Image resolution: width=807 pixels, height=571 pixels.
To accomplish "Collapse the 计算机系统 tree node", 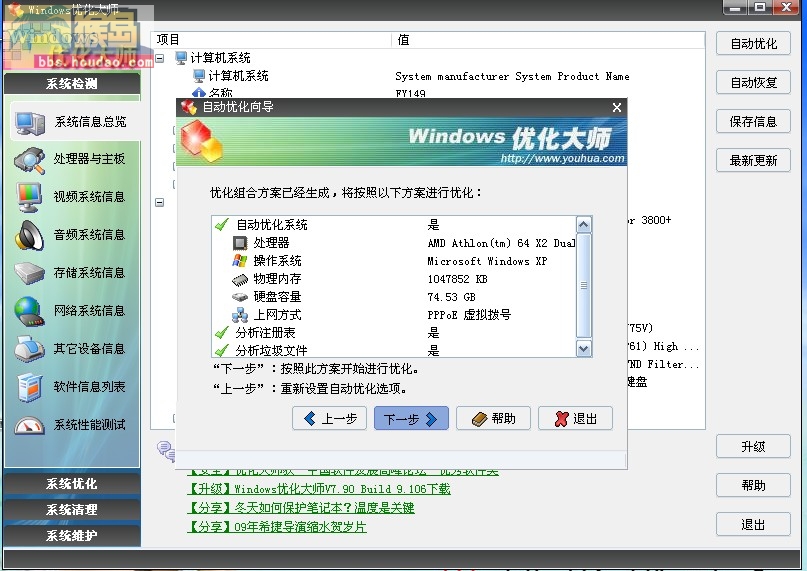I will (160, 58).
